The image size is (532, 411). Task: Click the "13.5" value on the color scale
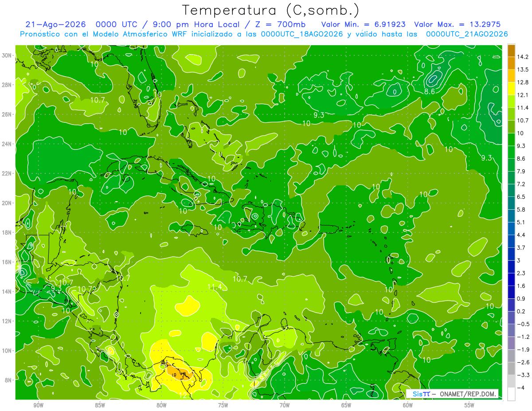[523, 70]
